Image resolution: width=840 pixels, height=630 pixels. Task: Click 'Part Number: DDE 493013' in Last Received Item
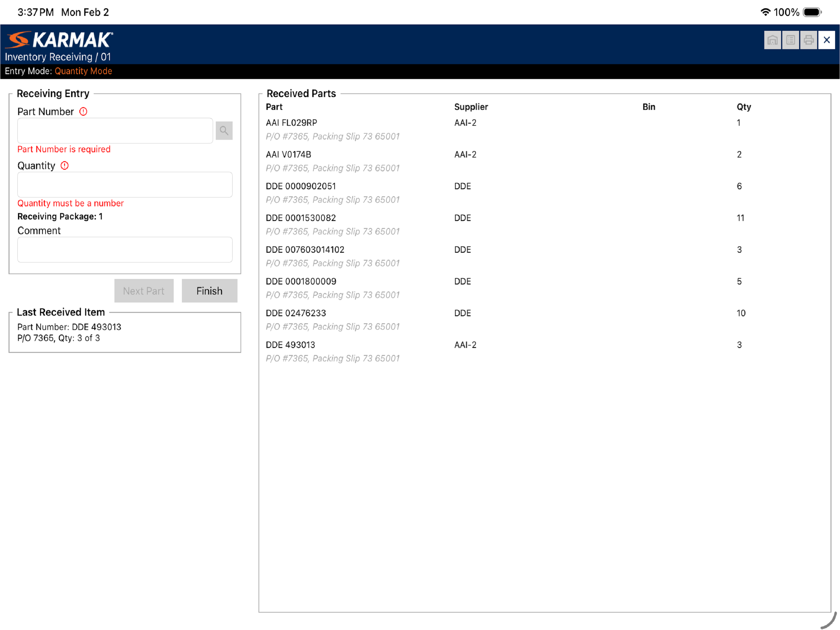coord(69,327)
